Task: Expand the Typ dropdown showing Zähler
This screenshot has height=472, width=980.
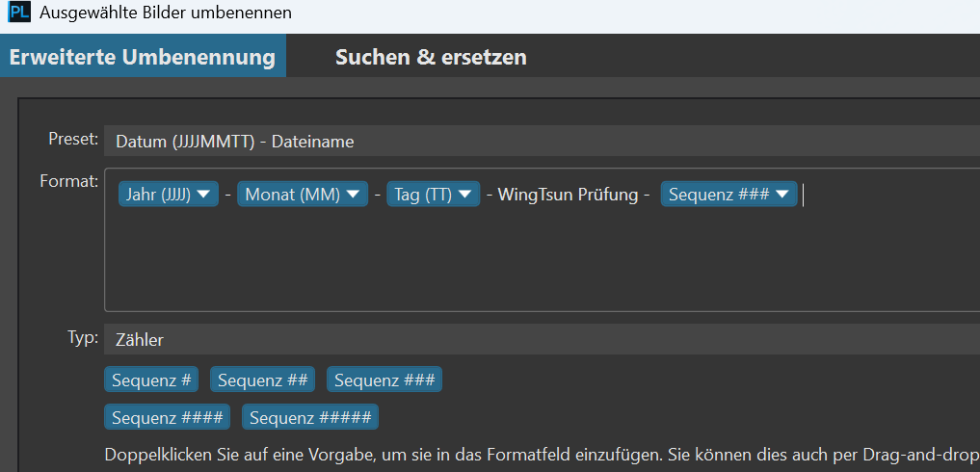Action: point(540,339)
